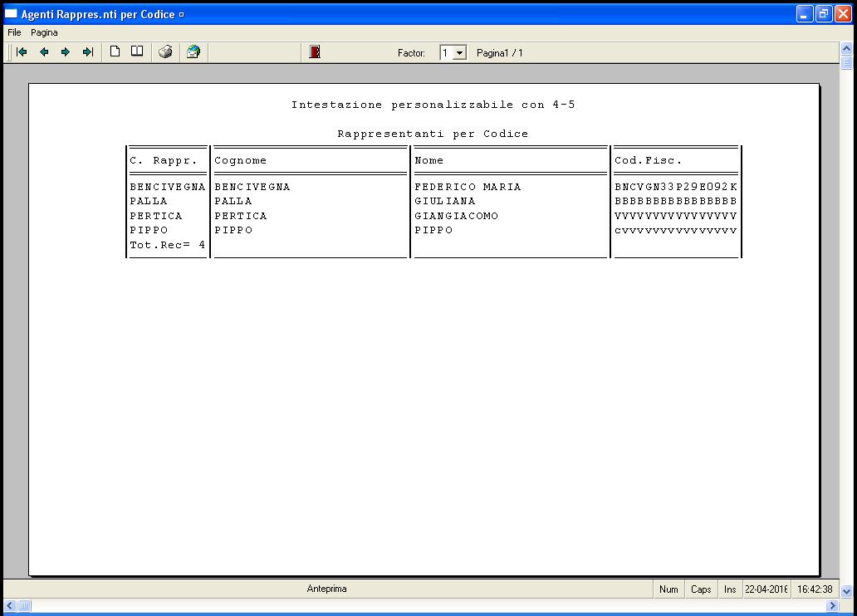Switch to two-page book view
Image resolution: width=857 pixels, height=616 pixels.
pyautogui.click(x=137, y=52)
